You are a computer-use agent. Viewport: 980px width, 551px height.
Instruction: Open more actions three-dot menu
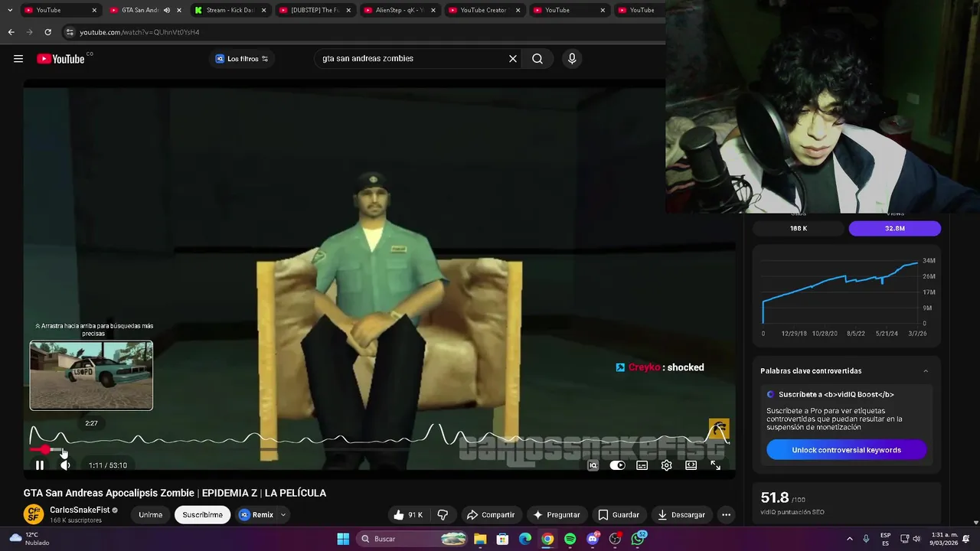(x=726, y=515)
